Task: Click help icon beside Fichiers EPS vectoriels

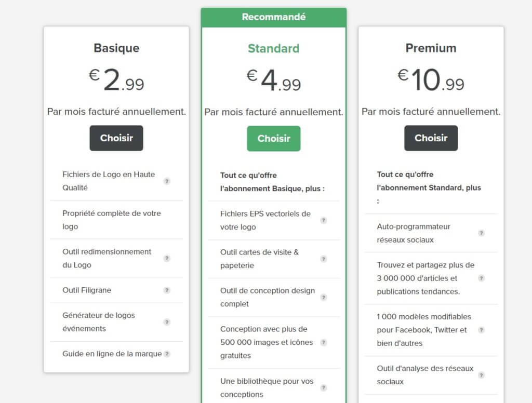Action: (324, 220)
